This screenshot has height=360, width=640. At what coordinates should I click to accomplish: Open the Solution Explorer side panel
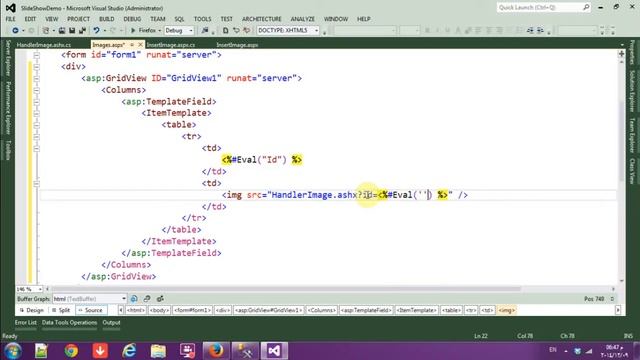pos(632,91)
